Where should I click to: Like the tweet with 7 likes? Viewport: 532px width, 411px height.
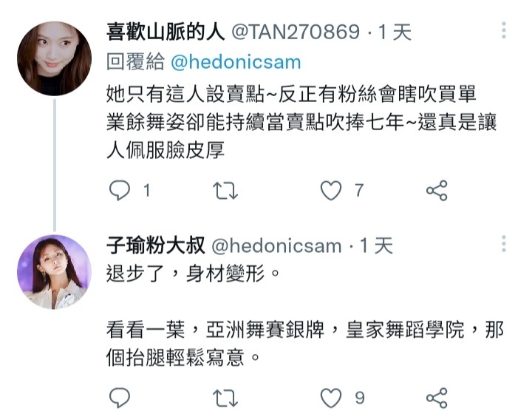pos(331,191)
